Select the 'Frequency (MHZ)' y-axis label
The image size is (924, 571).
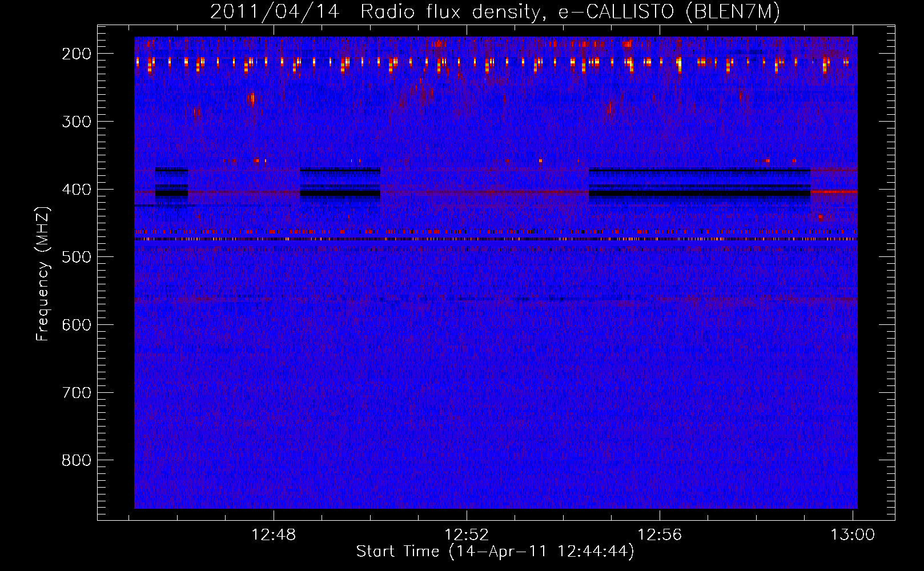click(x=43, y=274)
